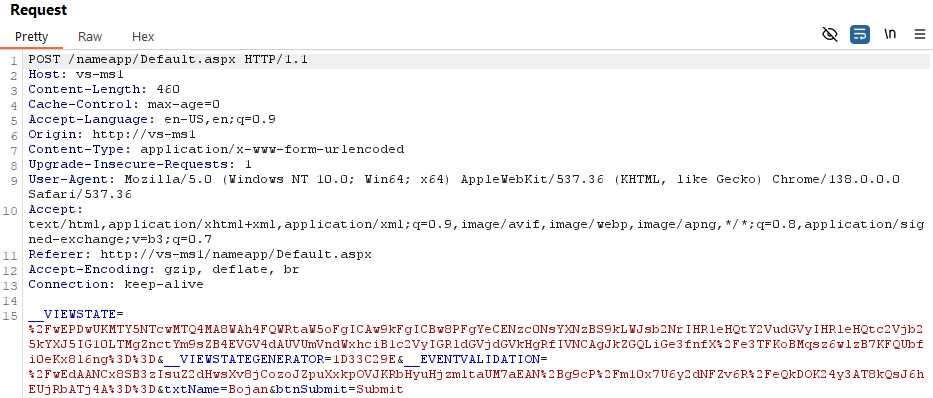Click the text/html Accept value line
The image size is (933, 398).
tap(476, 224)
